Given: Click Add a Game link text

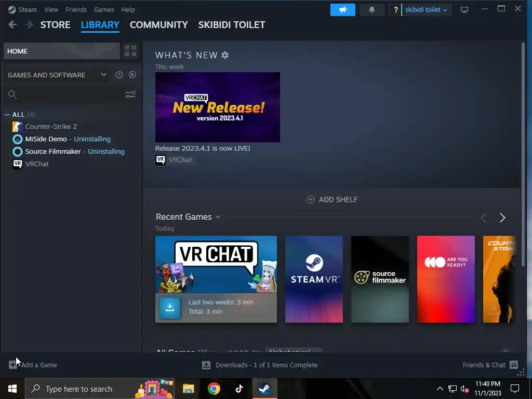Looking at the screenshot, I should click(x=39, y=365).
